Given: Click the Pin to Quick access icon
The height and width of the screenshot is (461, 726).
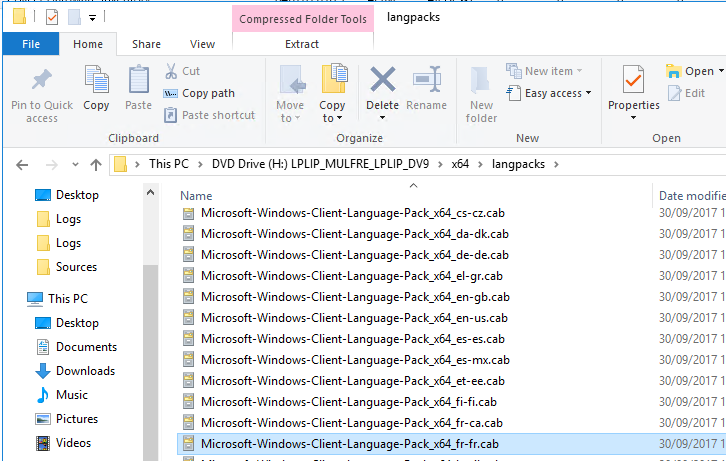Looking at the screenshot, I should pos(42,80).
